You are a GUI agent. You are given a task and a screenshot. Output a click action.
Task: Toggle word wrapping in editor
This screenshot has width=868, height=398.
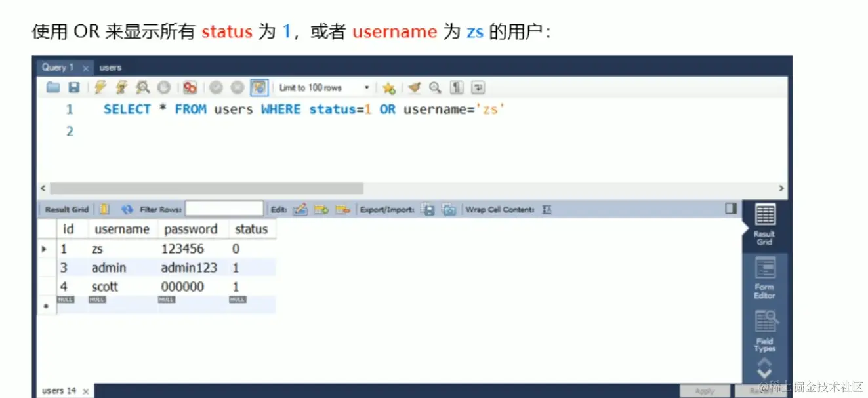point(479,87)
